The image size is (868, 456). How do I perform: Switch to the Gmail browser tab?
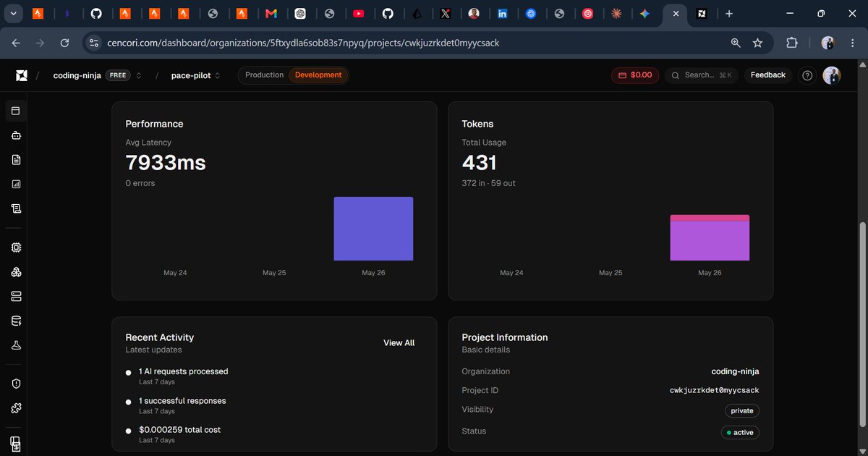[271, 13]
